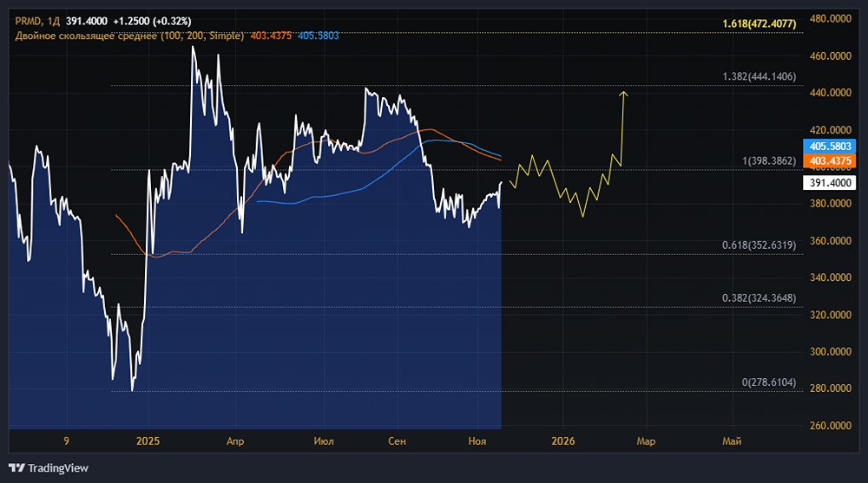Select the 0.382(324.3648) Fibonacci level label

click(x=759, y=298)
